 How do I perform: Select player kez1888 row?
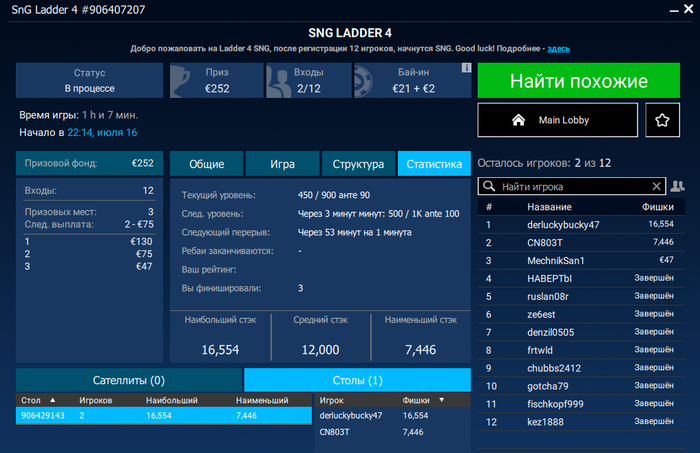pos(581,422)
